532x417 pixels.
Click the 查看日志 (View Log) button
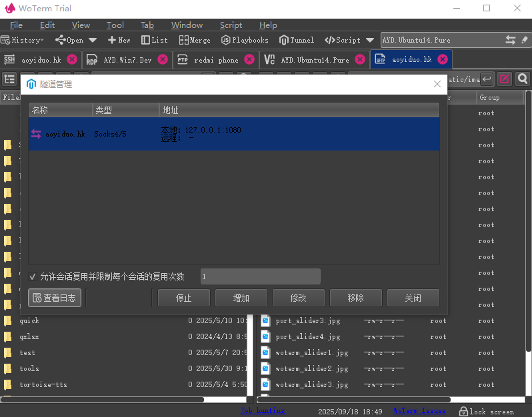pyautogui.click(x=55, y=298)
